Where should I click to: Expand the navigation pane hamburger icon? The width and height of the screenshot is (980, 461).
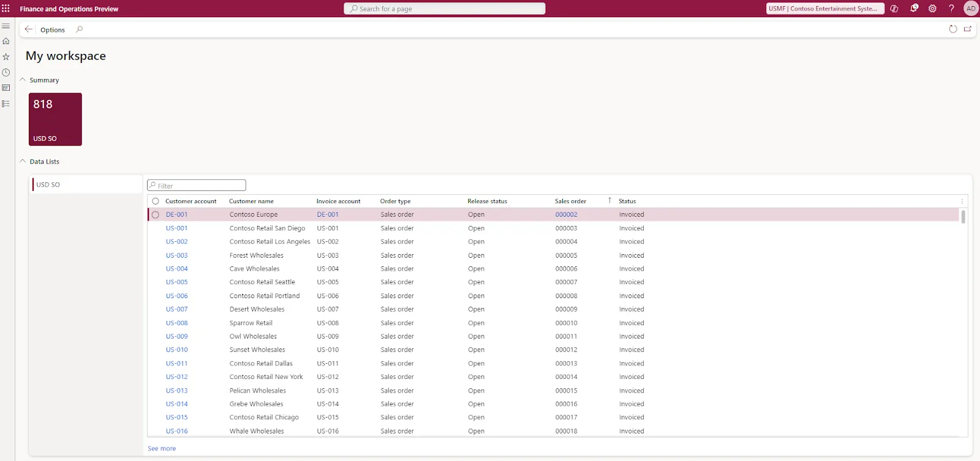click(x=6, y=26)
